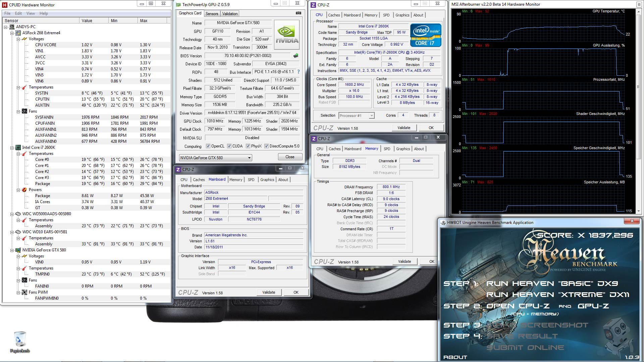644x362 pixels.
Task: Click SUBMIT ONLINE in Heaven benchmark
Action: pos(525,348)
